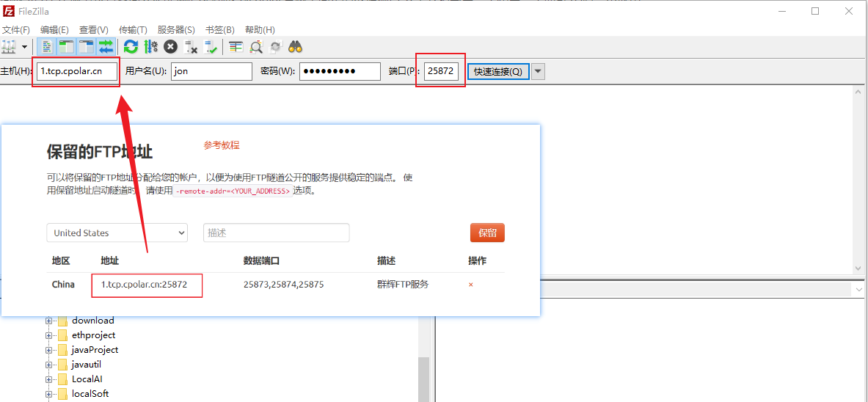Select the localSoft folder

[90, 394]
